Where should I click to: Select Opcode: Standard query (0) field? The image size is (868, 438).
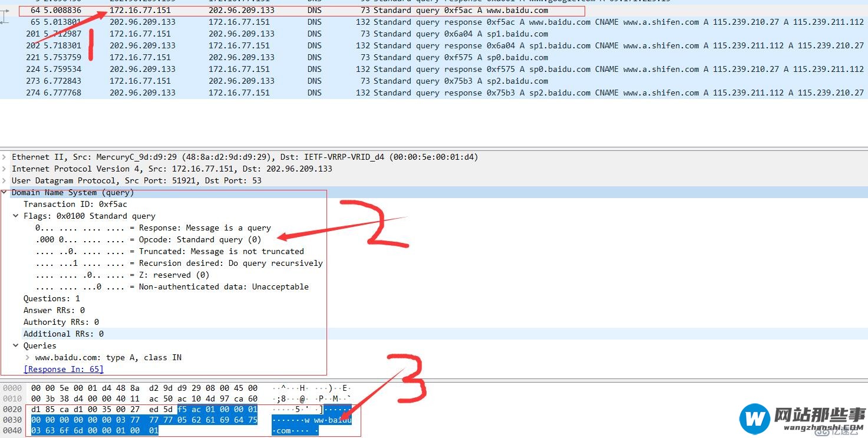(148, 239)
